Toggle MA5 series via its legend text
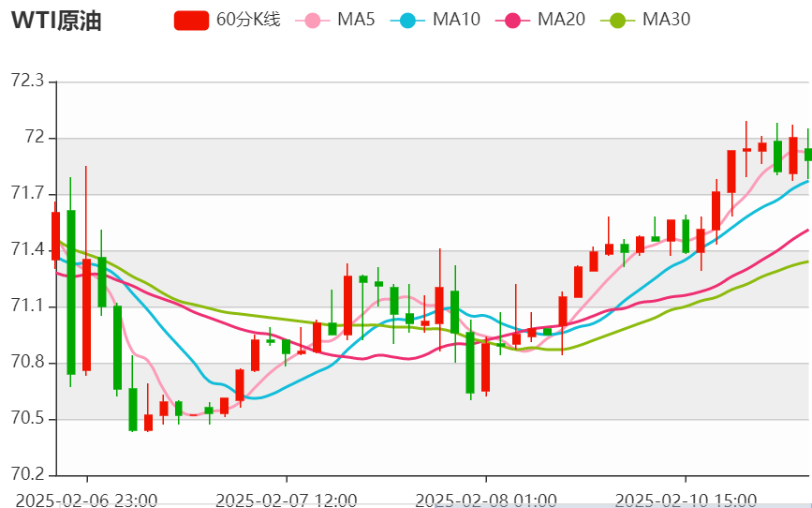The height and width of the screenshot is (508, 812). click(356, 20)
